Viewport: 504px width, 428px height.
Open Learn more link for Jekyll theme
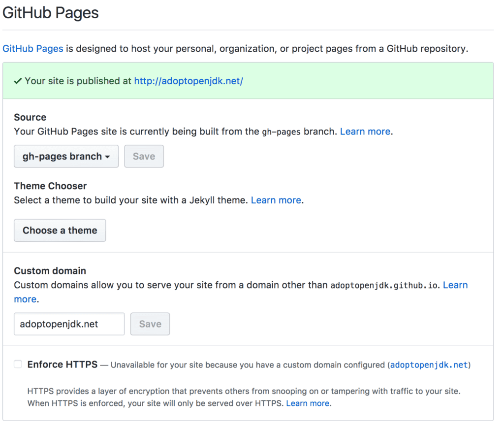(276, 200)
